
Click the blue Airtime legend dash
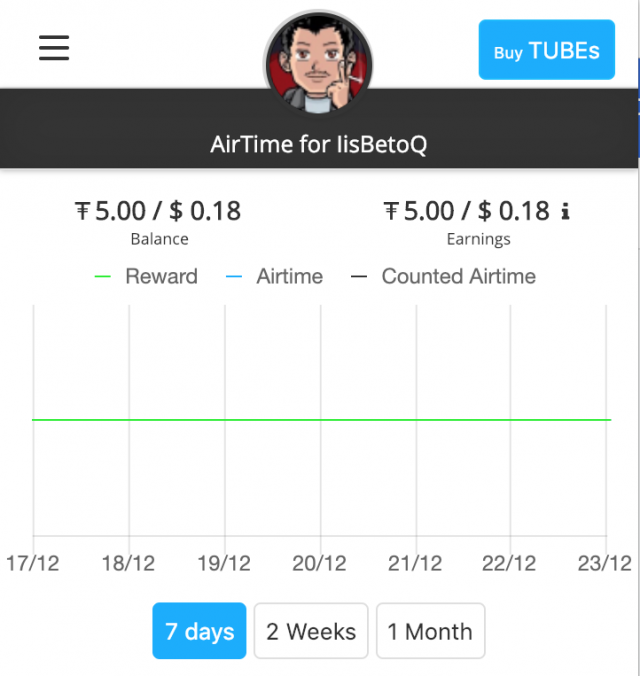235,278
